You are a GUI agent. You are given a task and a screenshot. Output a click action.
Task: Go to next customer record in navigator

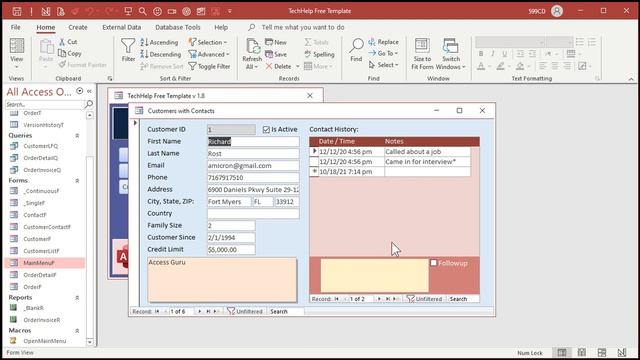200,311
